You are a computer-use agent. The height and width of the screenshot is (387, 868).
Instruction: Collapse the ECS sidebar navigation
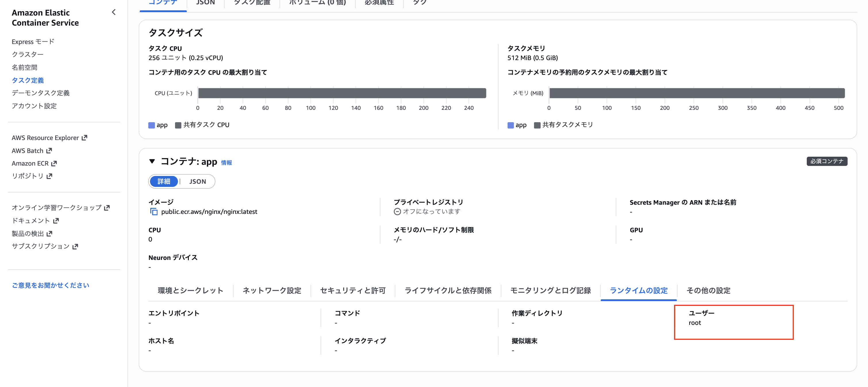114,12
